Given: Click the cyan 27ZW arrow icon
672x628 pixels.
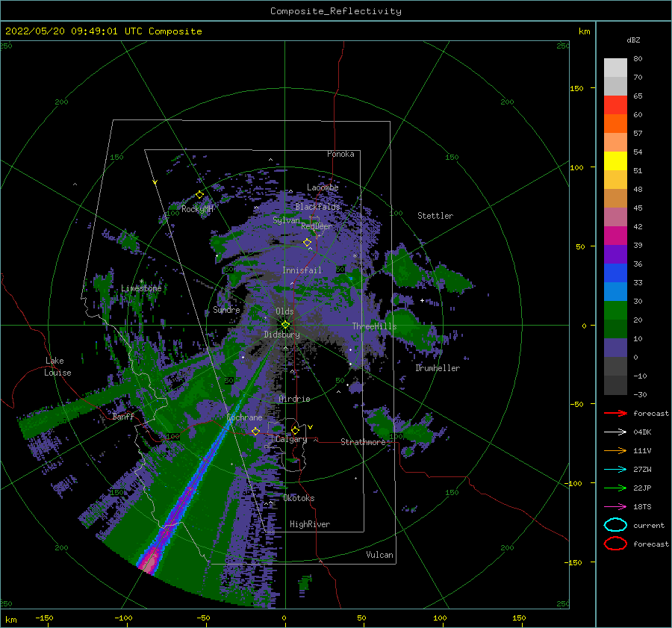Looking at the screenshot, I should [x=615, y=470].
